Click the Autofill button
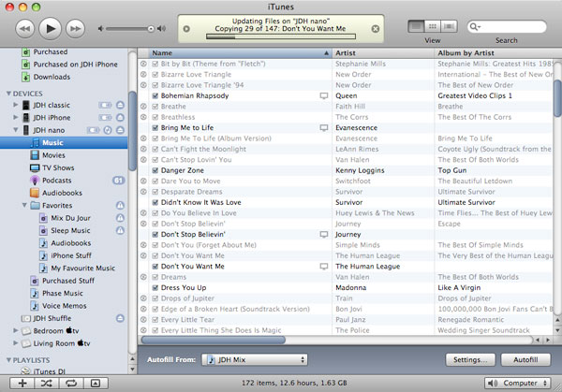This screenshot has width=562, height=392. [x=525, y=360]
